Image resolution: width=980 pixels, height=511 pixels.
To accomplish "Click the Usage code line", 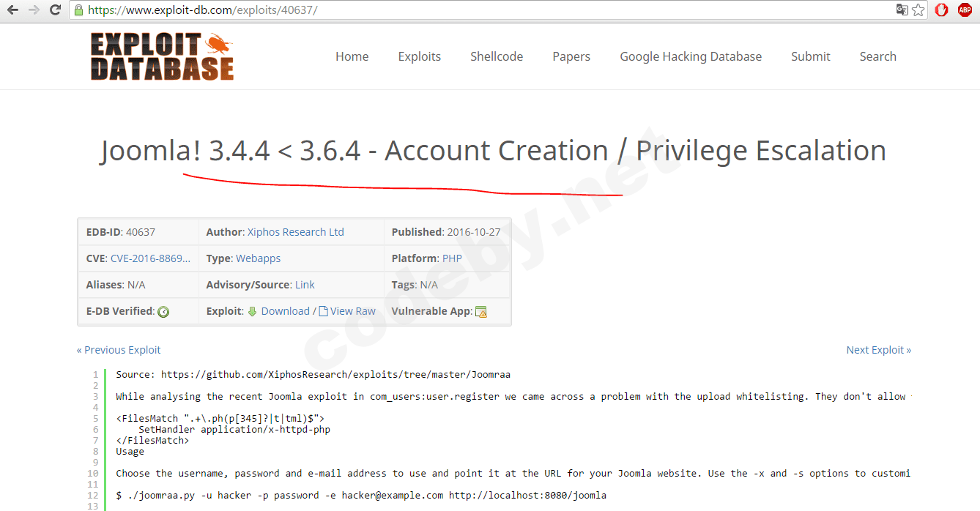I will 130,451.
